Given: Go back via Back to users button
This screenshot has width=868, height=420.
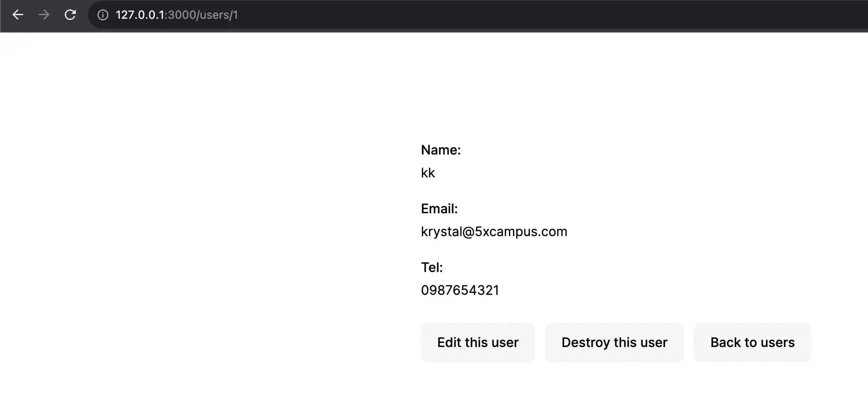Looking at the screenshot, I should tap(752, 343).
